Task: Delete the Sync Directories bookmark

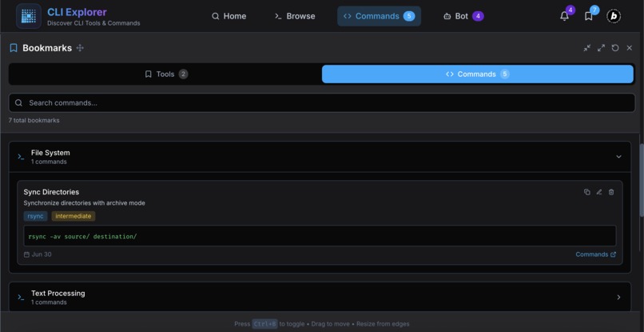Action: [611, 192]
